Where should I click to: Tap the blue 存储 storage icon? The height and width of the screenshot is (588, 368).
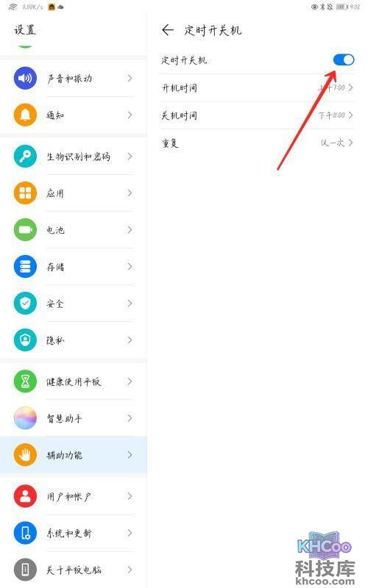25,267
